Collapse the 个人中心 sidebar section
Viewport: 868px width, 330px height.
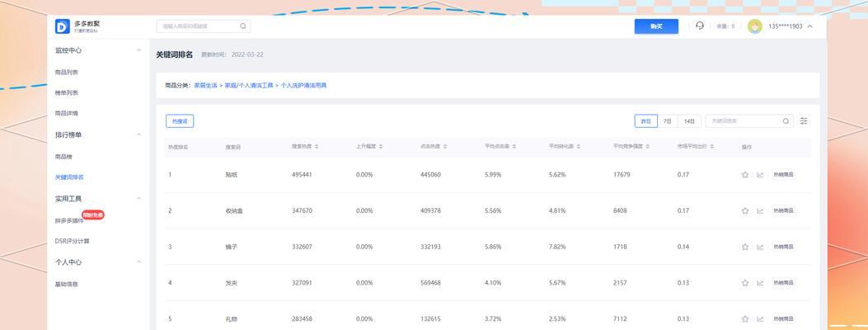pyautogui.click(x=139, y=262)
